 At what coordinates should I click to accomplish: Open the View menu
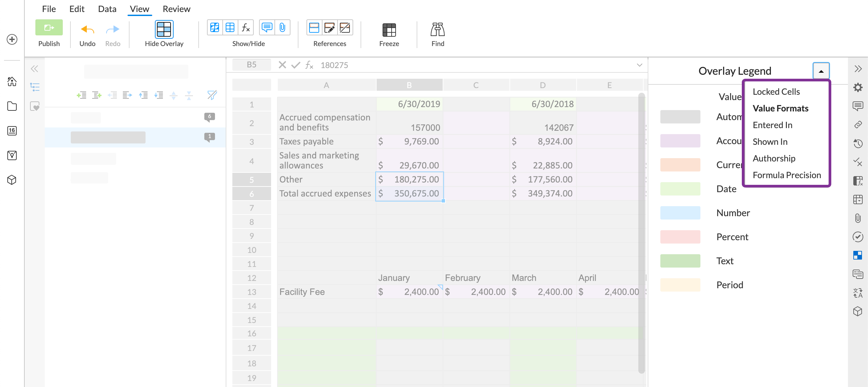point(139,9)
